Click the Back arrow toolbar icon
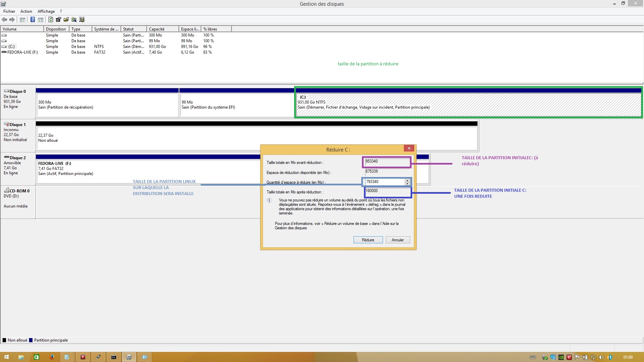 (4, 20)
